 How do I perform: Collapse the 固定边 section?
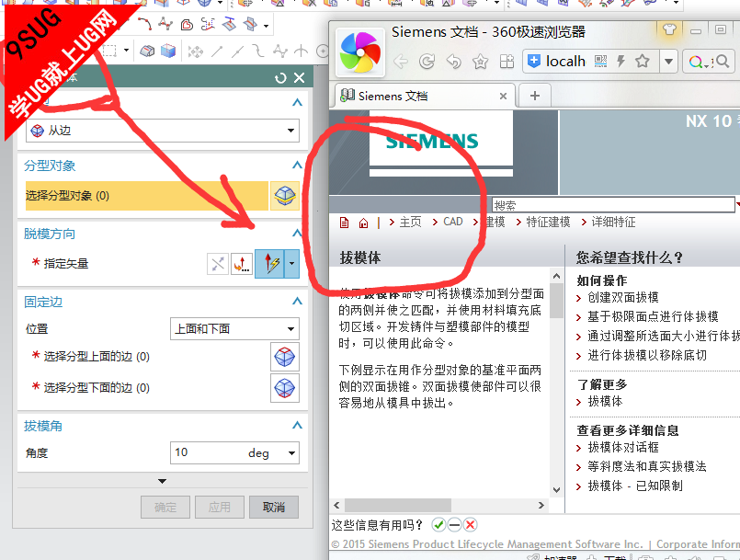click(297, 302)
